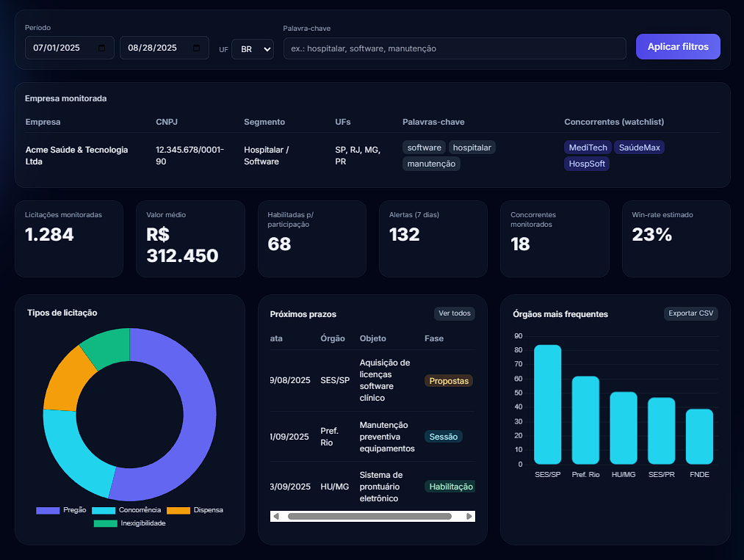Click the Propostas phase badge
Screen dimensions: 744x560
coord(448,381)
